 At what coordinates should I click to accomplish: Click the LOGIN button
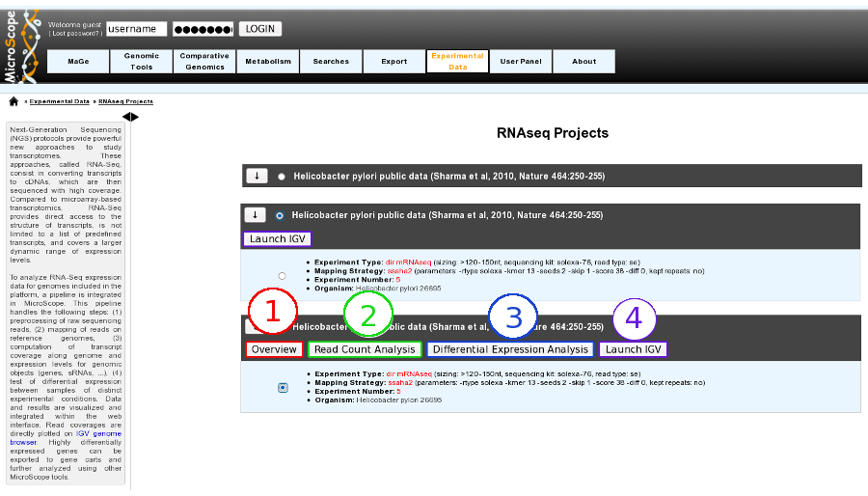coord(260,29)
